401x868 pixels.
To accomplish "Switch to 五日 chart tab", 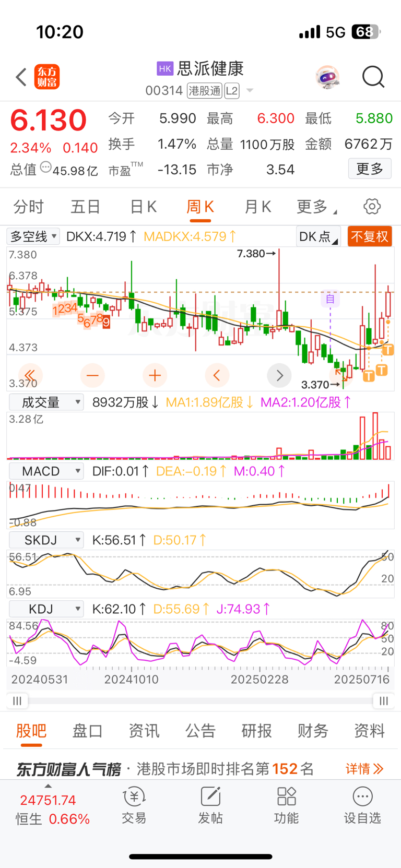I will [86, 207].
